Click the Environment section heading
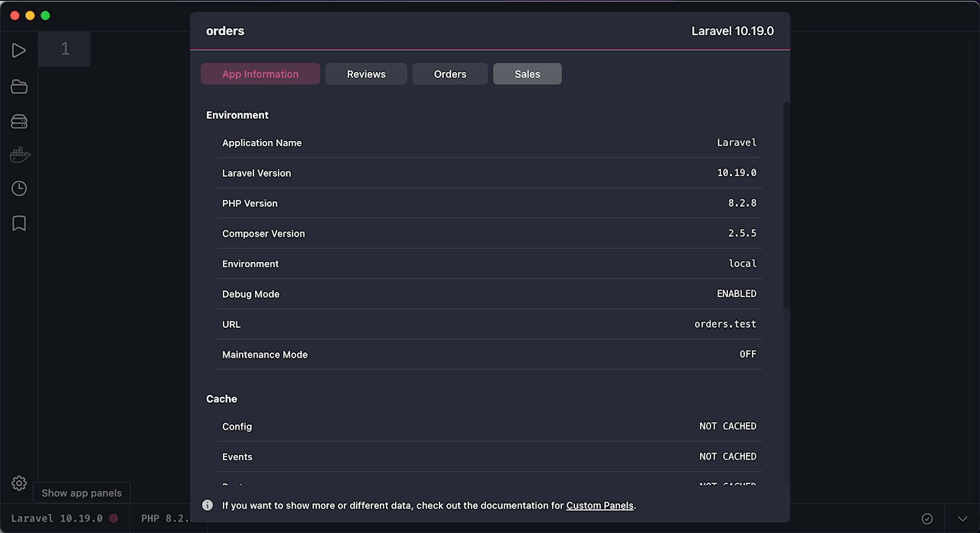Image resolution: width=980 pixels, height=533 pixels. [237, 115]
